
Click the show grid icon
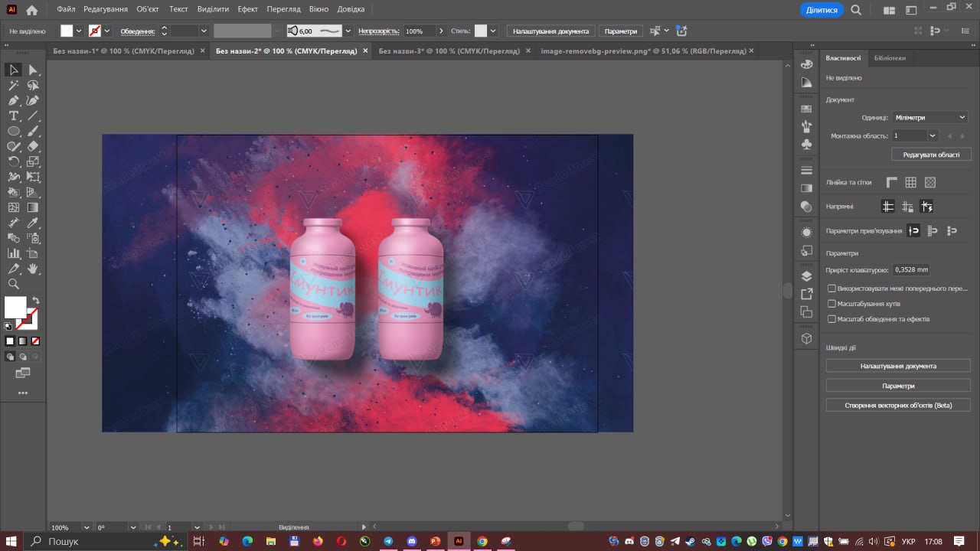tap(910, 182)
